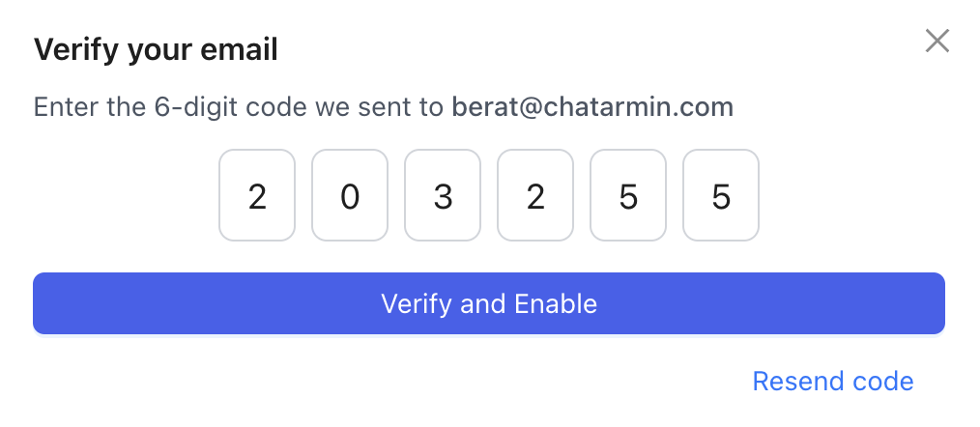The height and width of the screenshot is (427, 980).
Task: Place cursor in the box showing 0
Action: pos(350,198)
